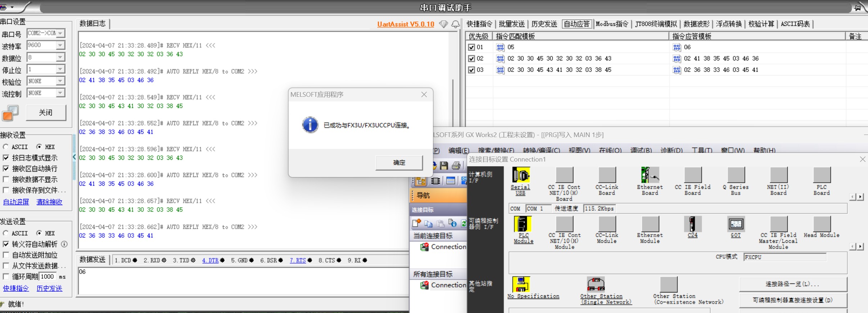The width and height of the screenshot is (868, 313).
Task: Click the copy connection icon under 连接目标
Action: pos(428,223)
